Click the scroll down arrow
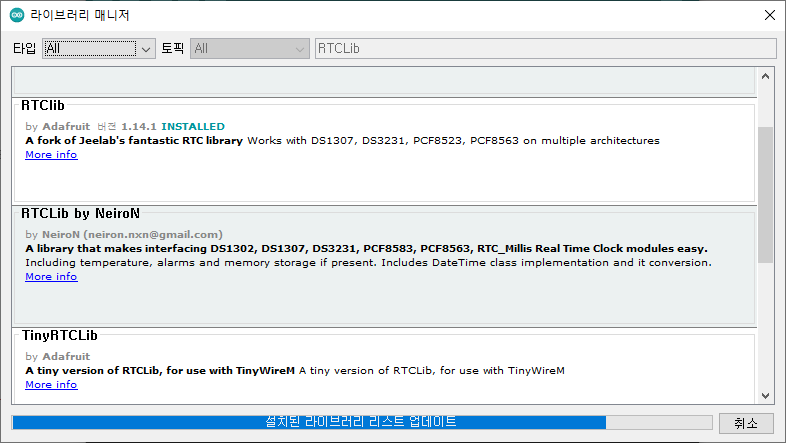 click(x=765, y=396)
